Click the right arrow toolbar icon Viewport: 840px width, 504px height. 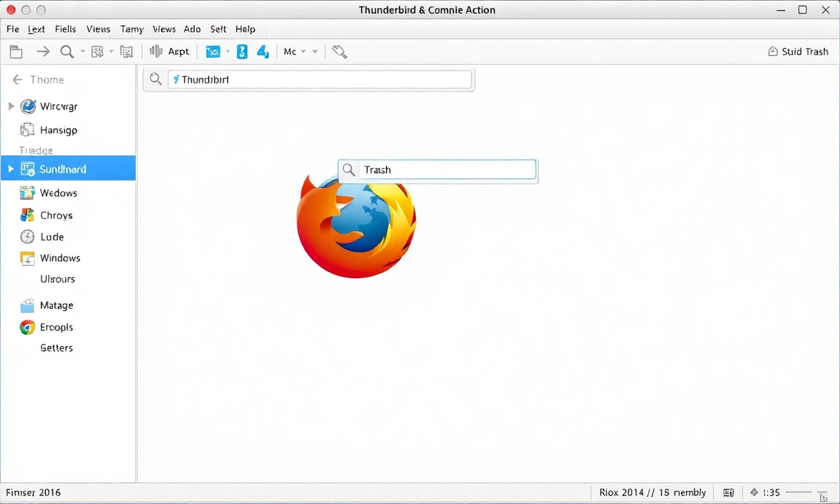pyautogui.click(x=43, y=52)
